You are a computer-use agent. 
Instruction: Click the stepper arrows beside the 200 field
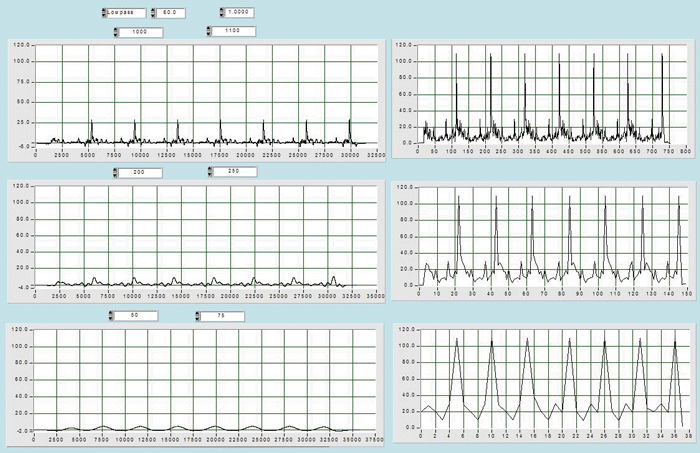coord(115,172)
